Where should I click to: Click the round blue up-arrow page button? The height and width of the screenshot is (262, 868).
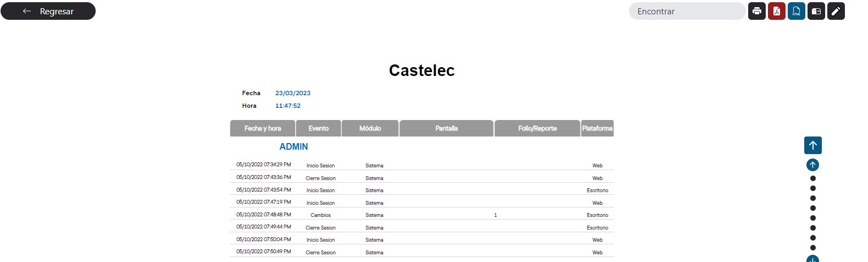(813, 165)
